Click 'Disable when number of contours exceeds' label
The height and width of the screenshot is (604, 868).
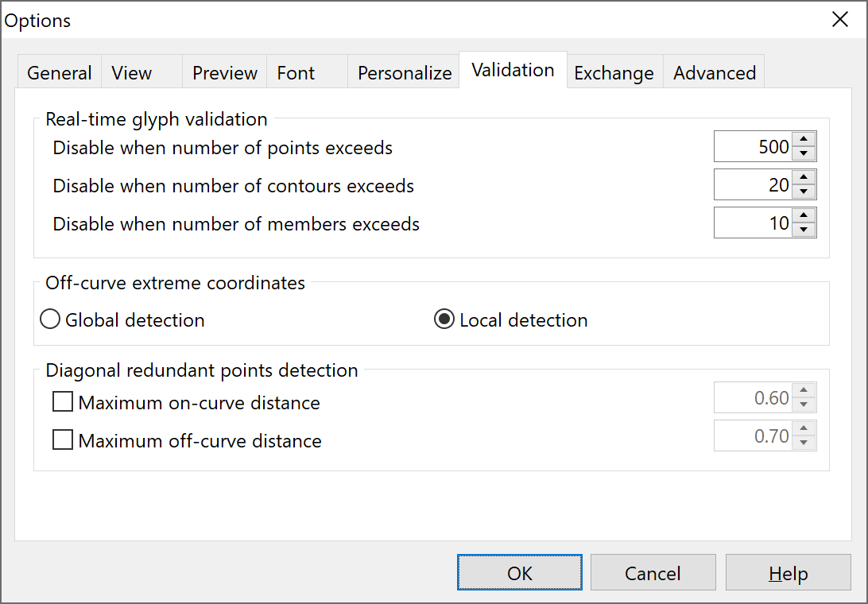click(x=233, y=186)
